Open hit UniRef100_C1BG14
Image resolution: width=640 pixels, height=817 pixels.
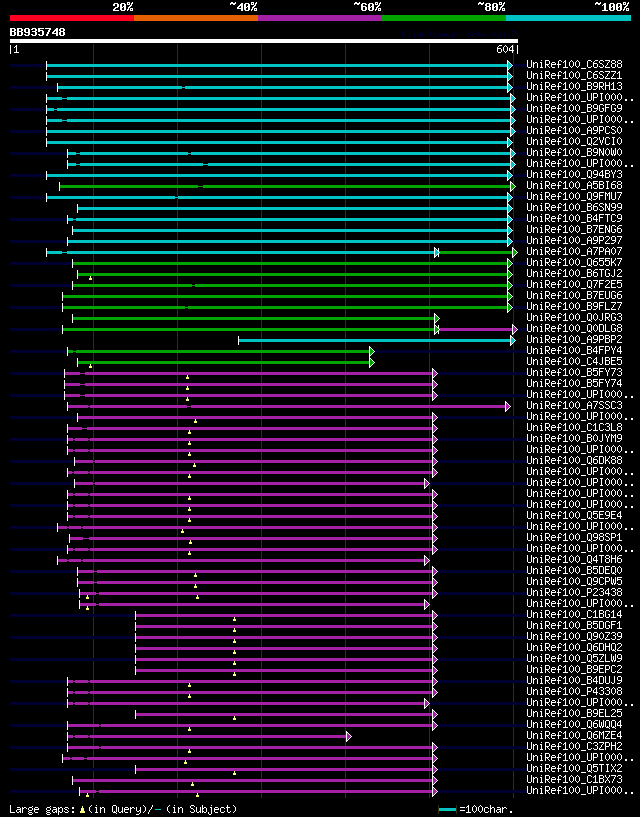pos(574,615)
